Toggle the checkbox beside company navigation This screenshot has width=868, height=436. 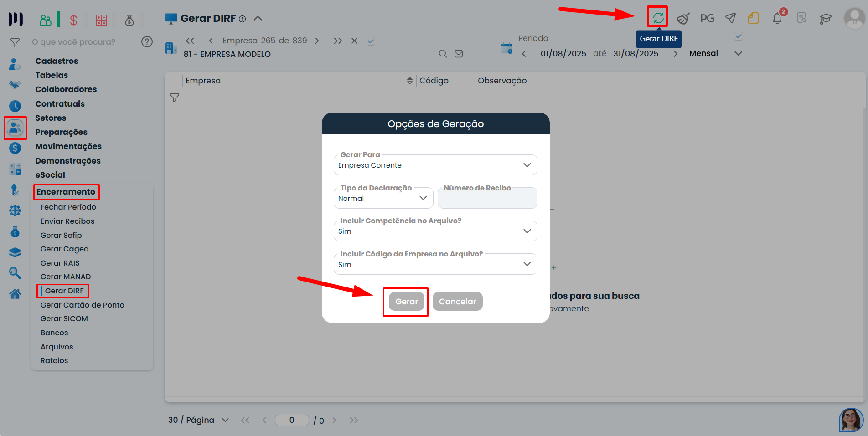pyautogui.click(x=371, y=41)
